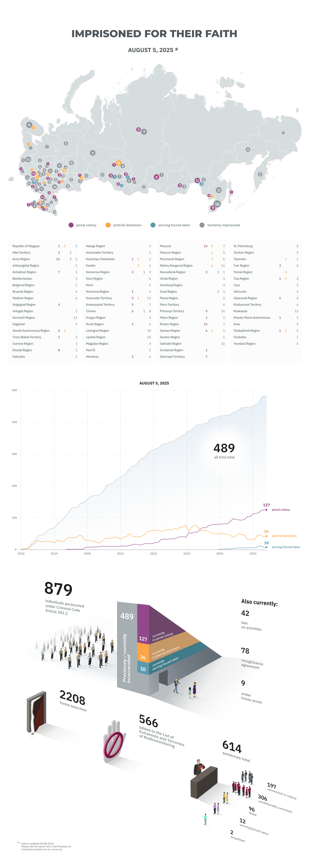Click the gray formerly imprisoned legend dot
Image resolution: width=309 pixels, height=868 pixels.
[202, 225]
